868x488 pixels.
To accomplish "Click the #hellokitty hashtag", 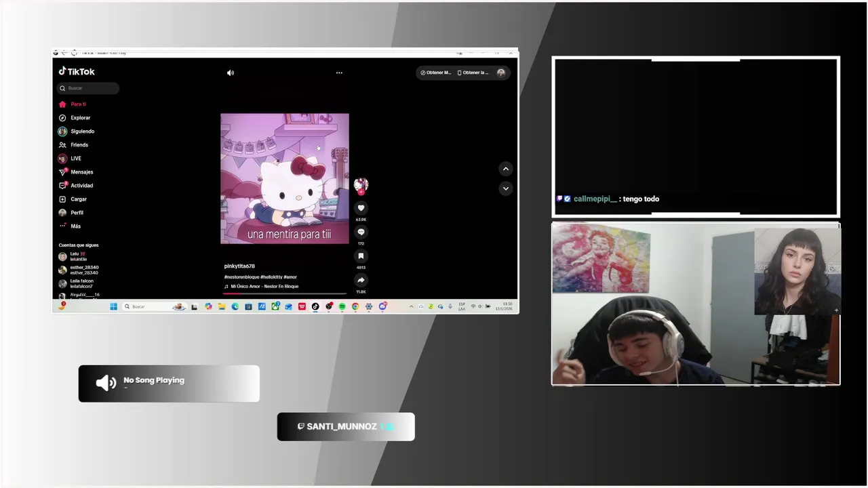I will click(x=271, y=277).
